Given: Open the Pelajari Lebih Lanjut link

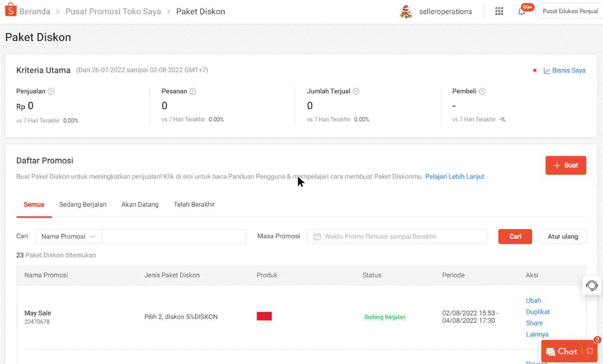Looking at the screenshot, I should [x=454, y=177].
